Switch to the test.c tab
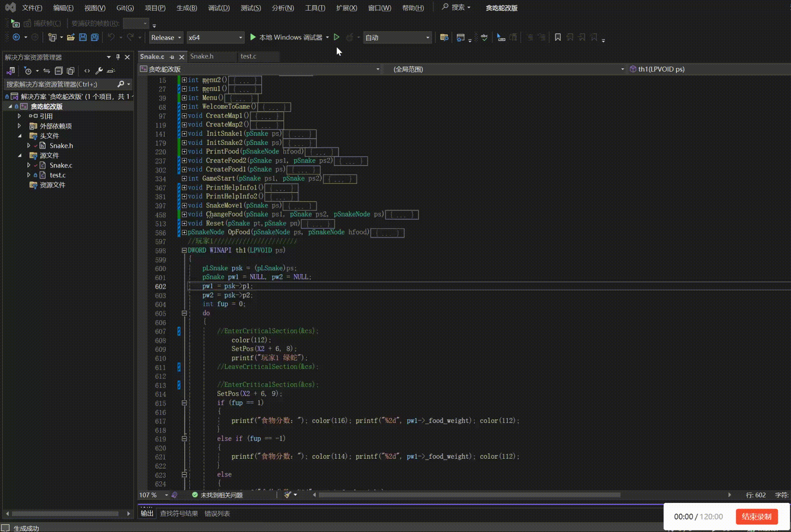 click(248, 56)
